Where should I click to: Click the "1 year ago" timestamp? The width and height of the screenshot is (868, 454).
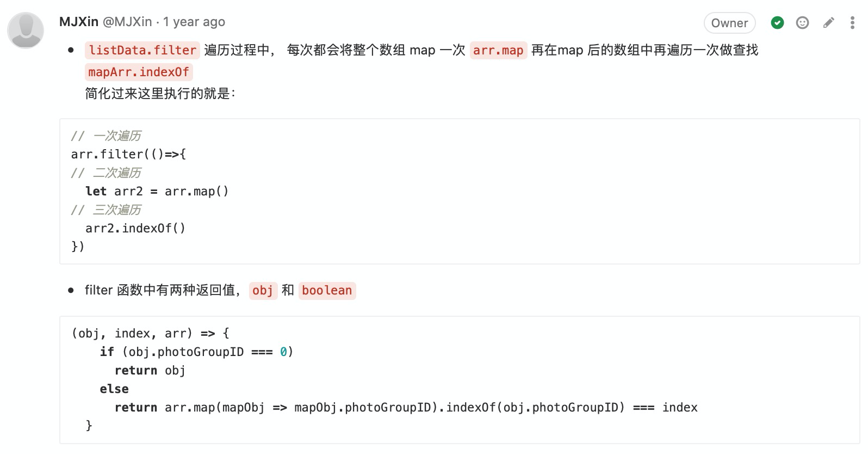pos(194,22)
